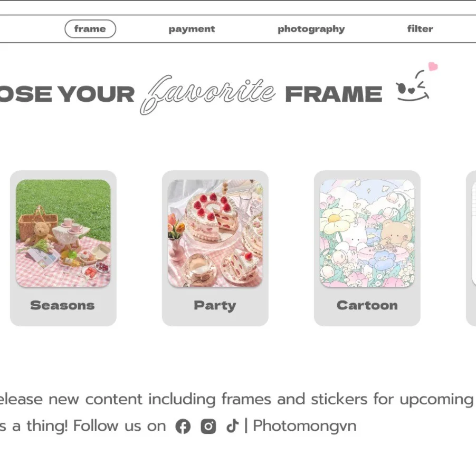Image resolution: width=476 pixels, height=475 pixels.
Task: Open the Facebook icon link
Action: click(x=183, y=426)
